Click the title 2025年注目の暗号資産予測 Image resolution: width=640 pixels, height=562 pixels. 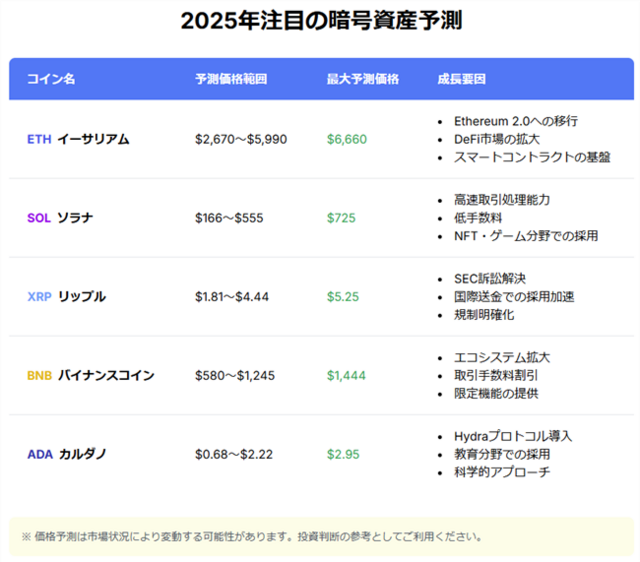[x=321, y=20]
